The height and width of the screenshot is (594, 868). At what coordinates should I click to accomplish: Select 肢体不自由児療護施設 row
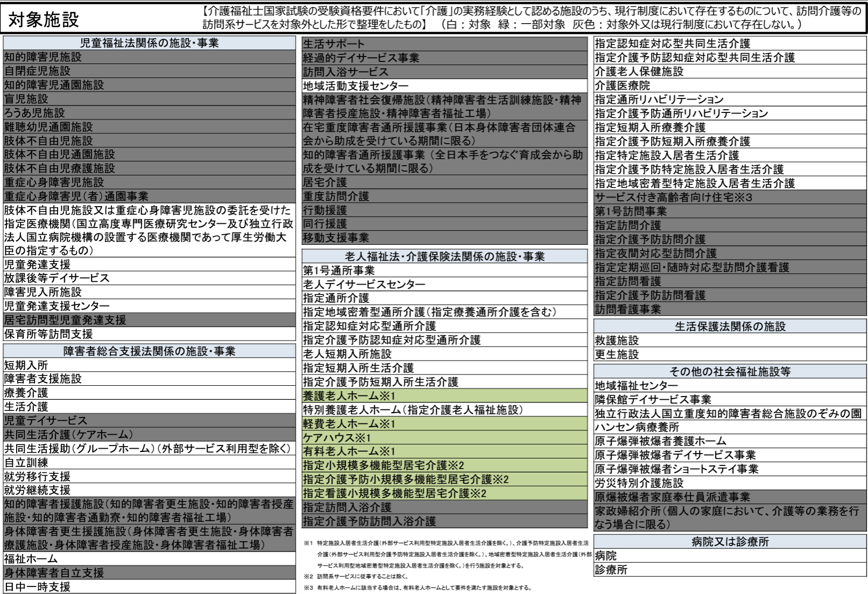[149, 168]
